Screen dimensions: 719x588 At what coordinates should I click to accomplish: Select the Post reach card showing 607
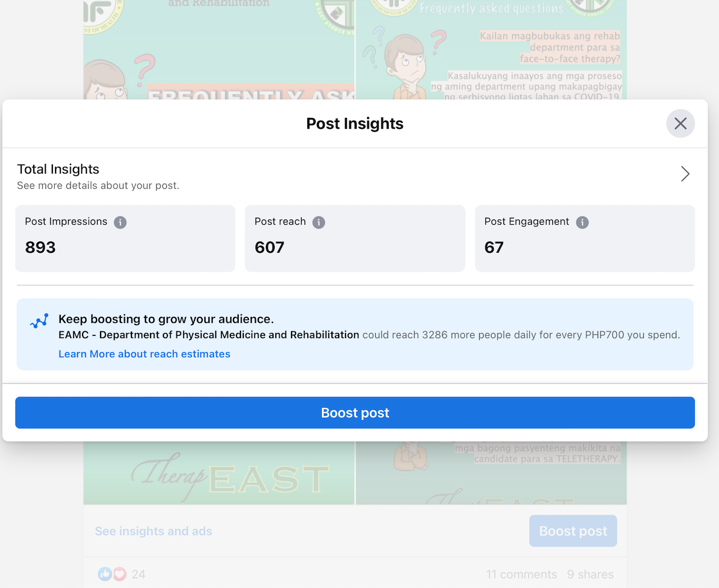tap(354, 239)
